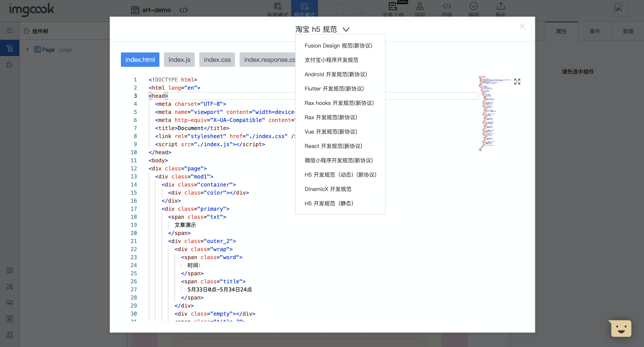This screenshot has height=347, width=644.
Task: Select the Page .page tree item
Action: point(53,50)
